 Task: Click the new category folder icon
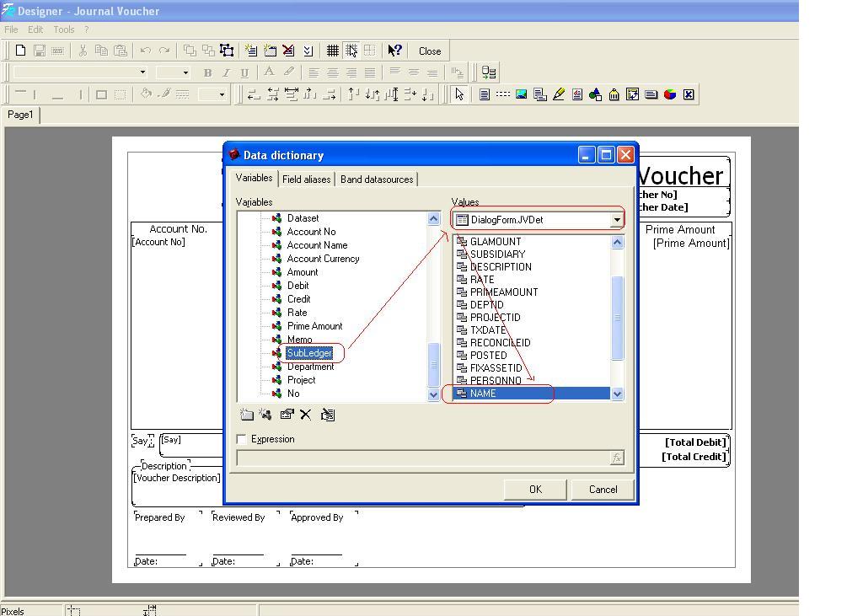pos(247,415)
